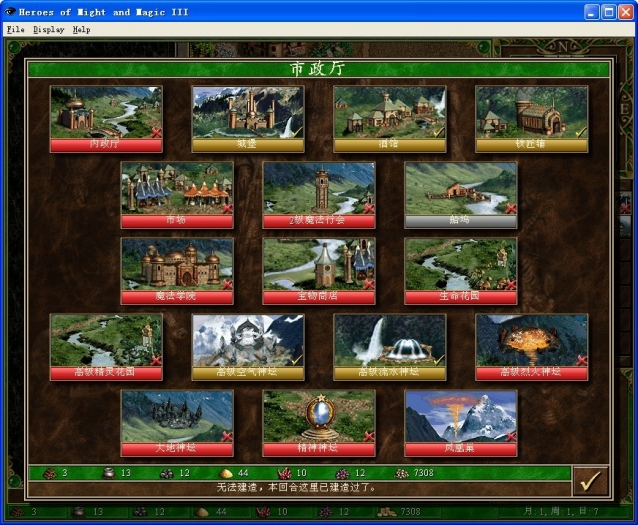
Task: Click the yellow check on 高级流水神坛
Action: [x=439, y=361]
